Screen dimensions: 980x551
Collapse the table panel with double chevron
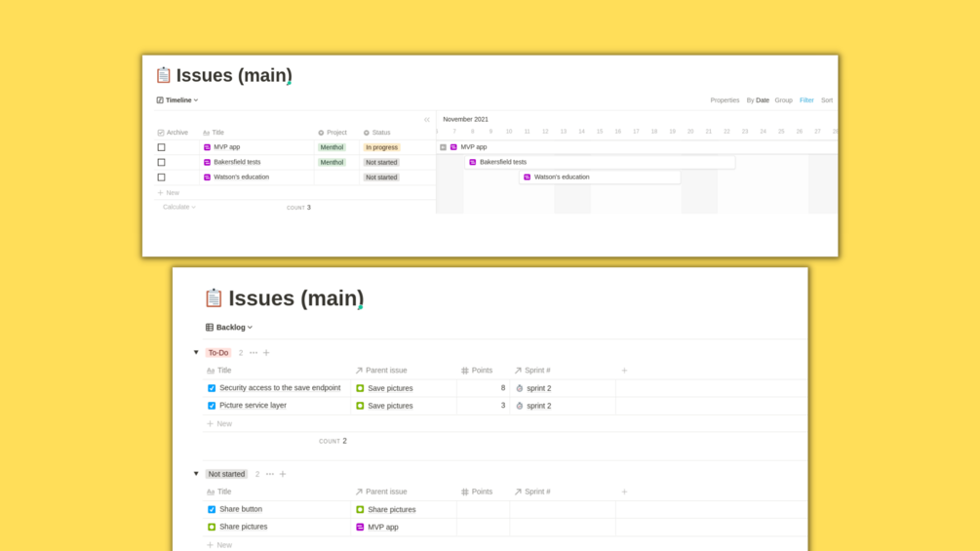(x=427, y=119)
